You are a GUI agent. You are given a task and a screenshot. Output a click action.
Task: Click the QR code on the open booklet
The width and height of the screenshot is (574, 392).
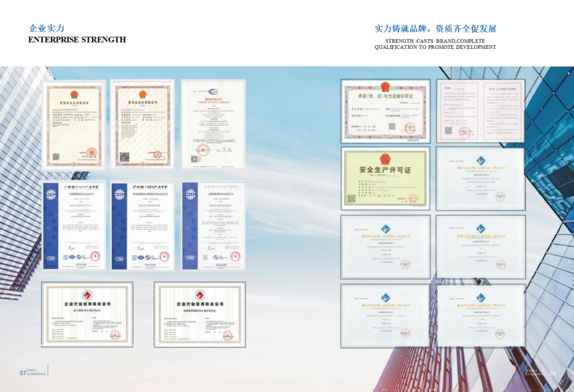(x=449, y=131)
